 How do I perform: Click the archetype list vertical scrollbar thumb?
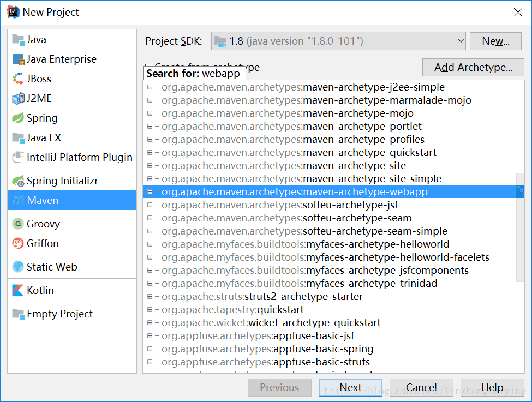(x=520, y=227)
